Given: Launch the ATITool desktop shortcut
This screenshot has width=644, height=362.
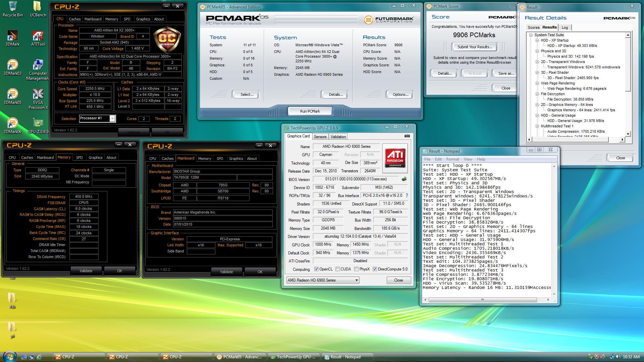Looking at the screenshot, I should click(38, 38).
